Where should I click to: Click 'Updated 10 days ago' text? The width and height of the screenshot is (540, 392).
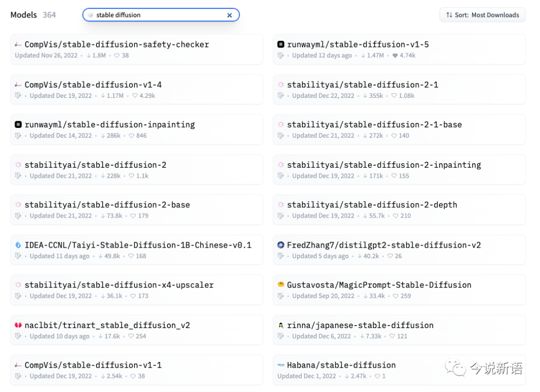click(59, 336)
